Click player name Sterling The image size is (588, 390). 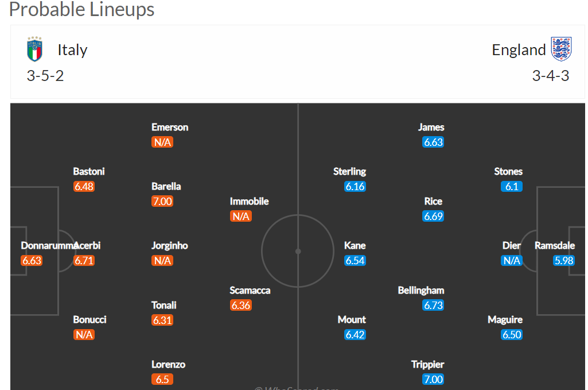[x=350, y=171]
